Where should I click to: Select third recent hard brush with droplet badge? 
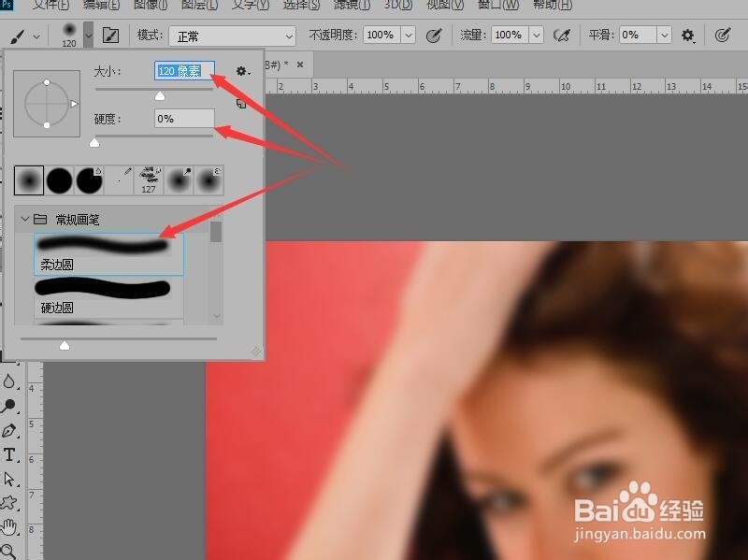[x=89, y=180]
